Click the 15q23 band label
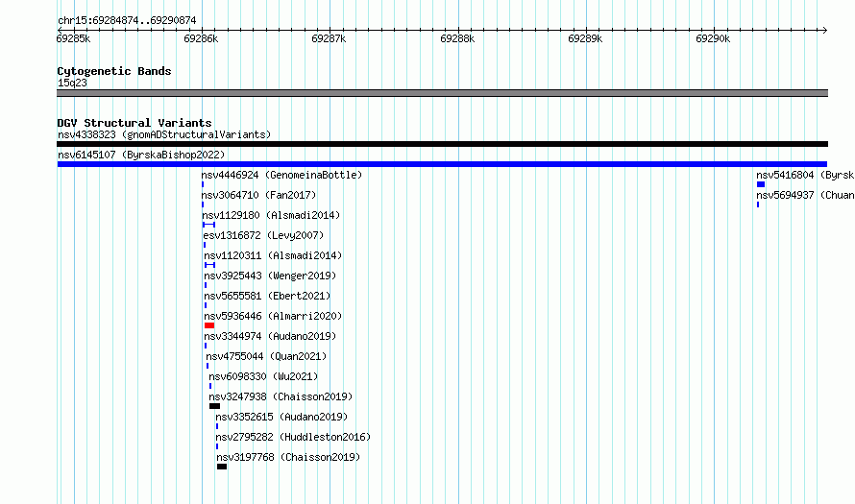The width and height of the screenshot is (855, 504). tap(72, 83)
